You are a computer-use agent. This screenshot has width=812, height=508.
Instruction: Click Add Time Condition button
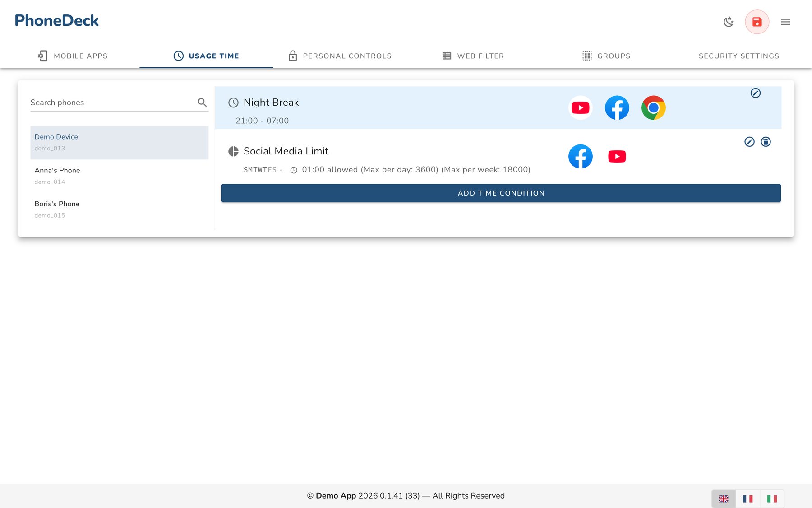[501, 193]
